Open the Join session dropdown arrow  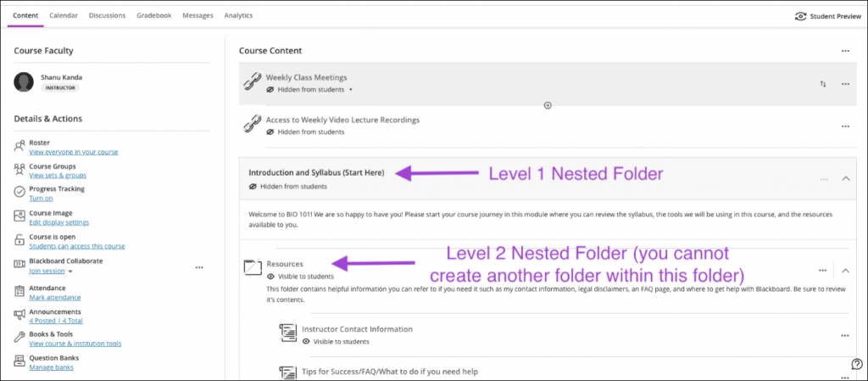coord(71,272)
